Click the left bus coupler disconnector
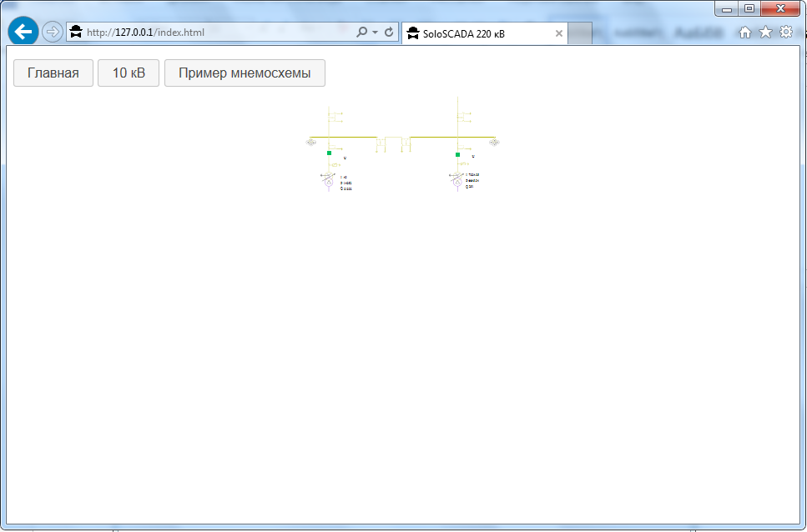The image size is (807, 532). click(x=381, y=144)
